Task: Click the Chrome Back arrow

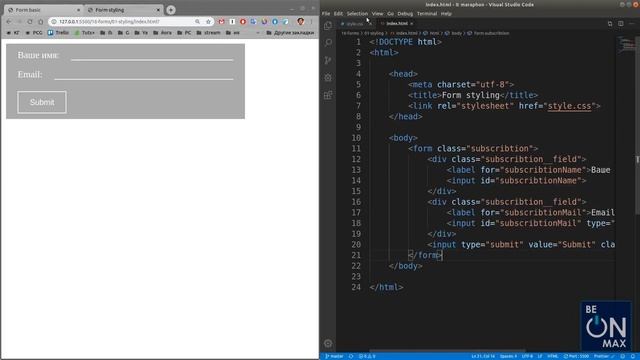Action: point(9,21)
